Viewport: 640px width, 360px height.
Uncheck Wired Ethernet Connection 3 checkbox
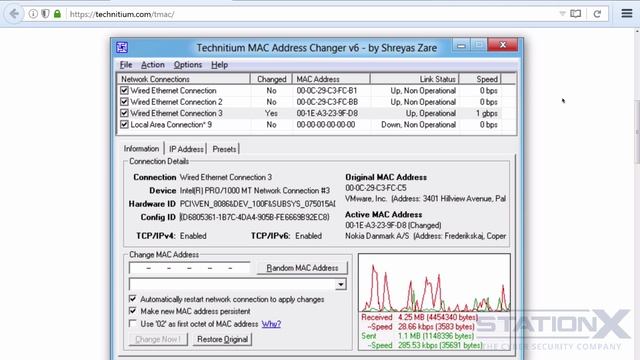[124, 113]
